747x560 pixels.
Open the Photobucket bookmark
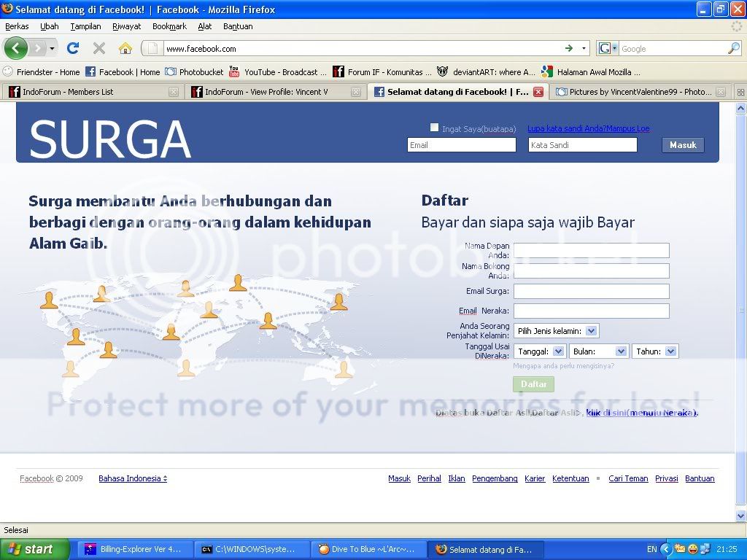point(194,72)
